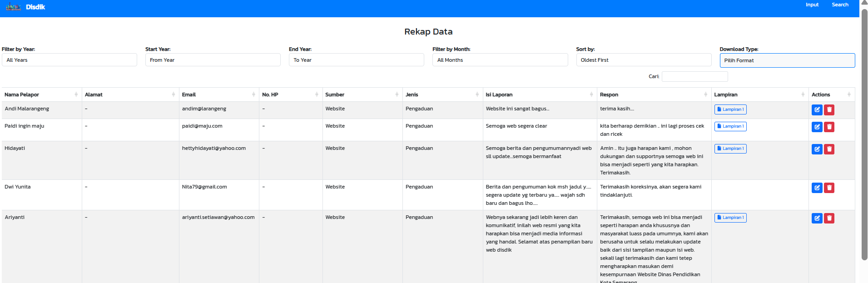Click trash icon for Hidayati row
This screenshot has height=283, width=868.
tap(829, 149)
